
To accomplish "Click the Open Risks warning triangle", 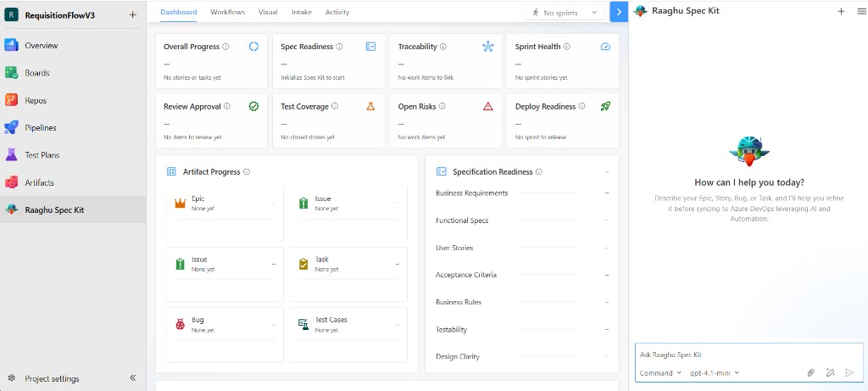I will [x=487, y=106].
